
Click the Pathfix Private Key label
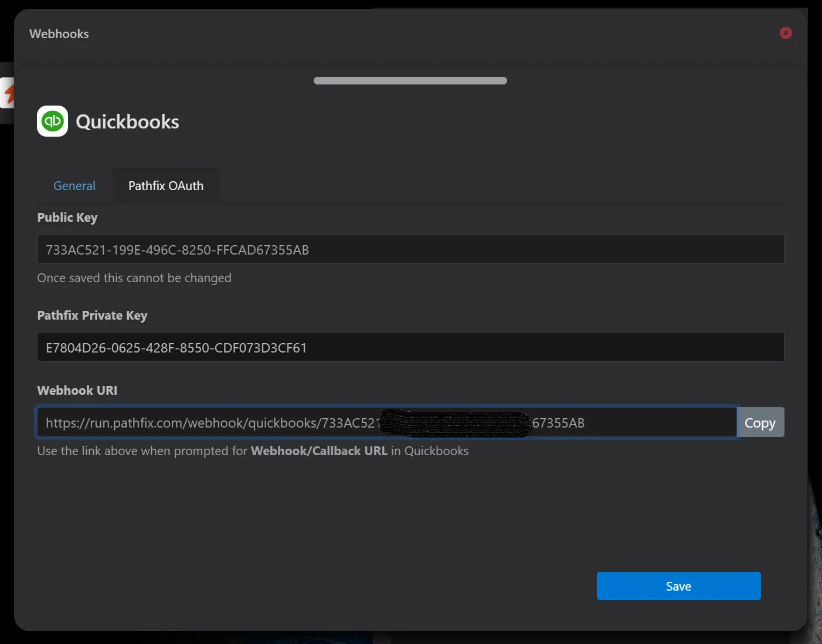tap(92, 316)
